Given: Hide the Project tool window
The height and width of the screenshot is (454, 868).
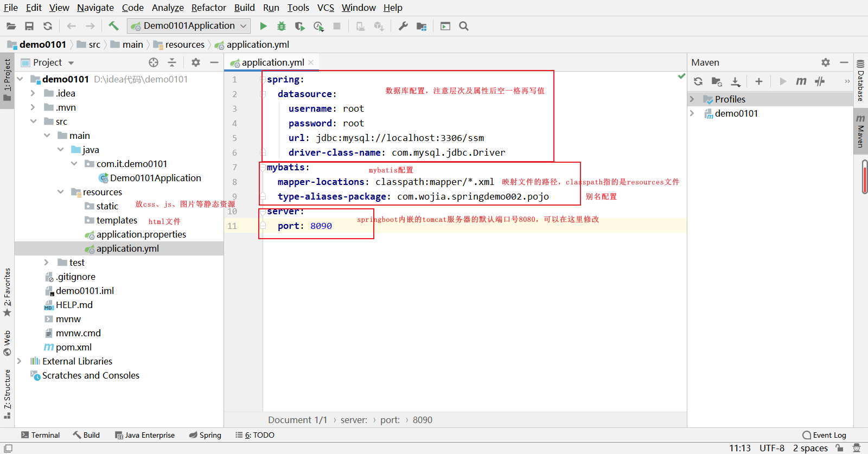Looking at the screenshot, I should (214, 62).
